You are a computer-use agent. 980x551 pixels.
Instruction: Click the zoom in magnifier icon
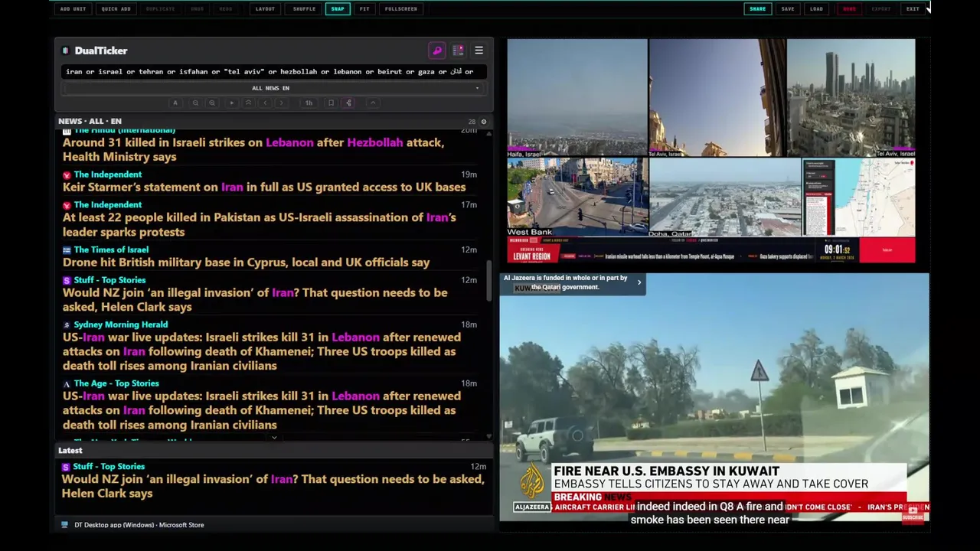[x=212, y=103]
